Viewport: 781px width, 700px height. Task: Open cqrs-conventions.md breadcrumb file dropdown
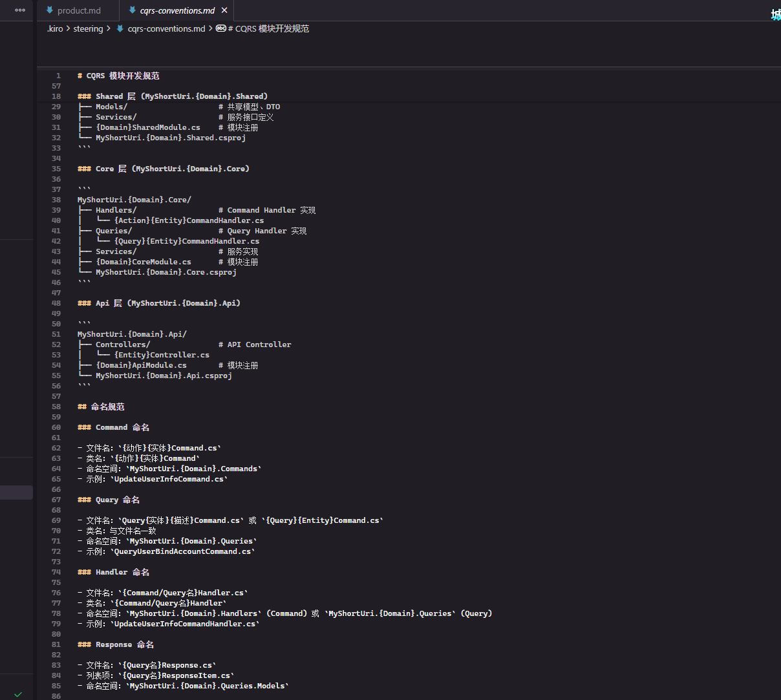pos(166,28)
